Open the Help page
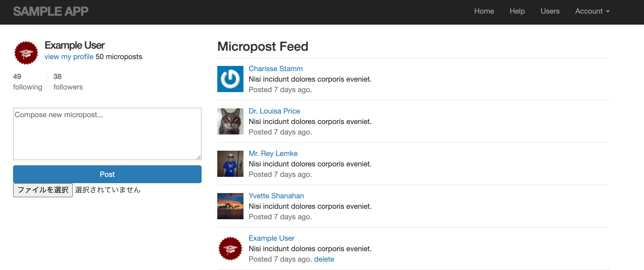 point(517,11)
